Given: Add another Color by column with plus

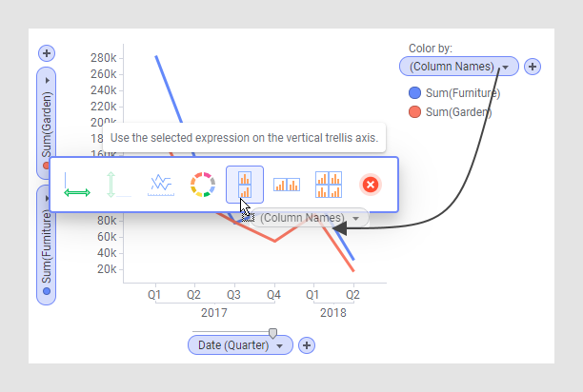Looking at the screenshot, I should (533, 67).
